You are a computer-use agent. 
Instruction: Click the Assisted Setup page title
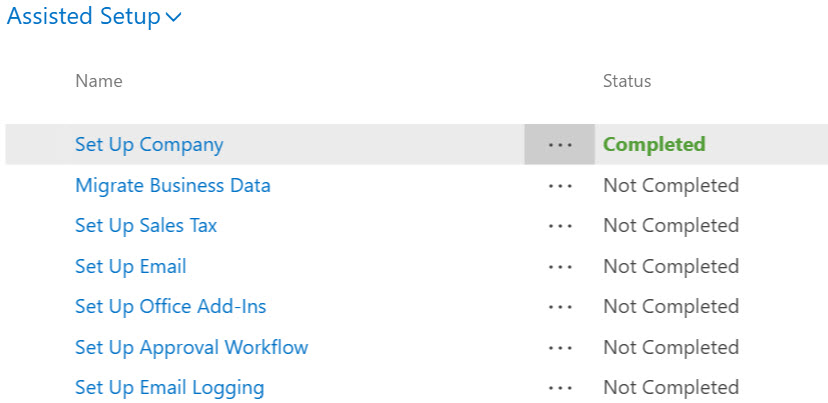tap(84, 17)
